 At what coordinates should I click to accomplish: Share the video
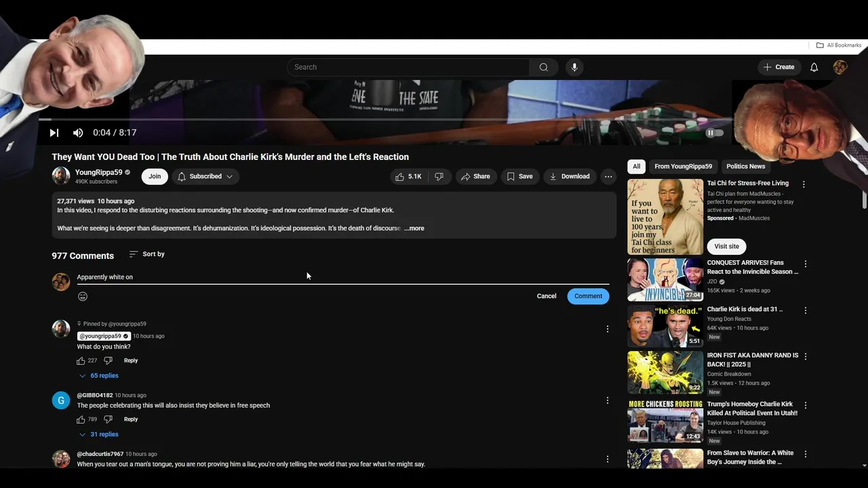click(475, 176)
